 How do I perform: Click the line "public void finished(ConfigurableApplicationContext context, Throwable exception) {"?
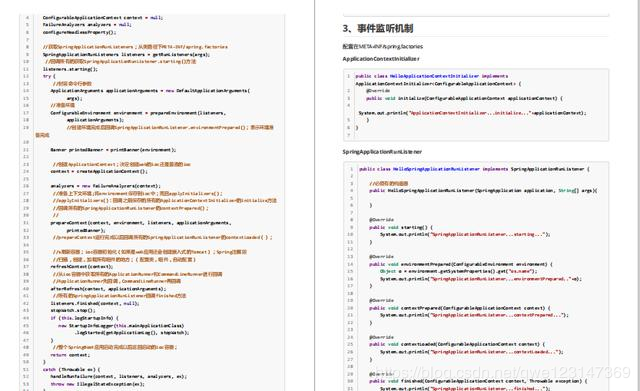478,381
